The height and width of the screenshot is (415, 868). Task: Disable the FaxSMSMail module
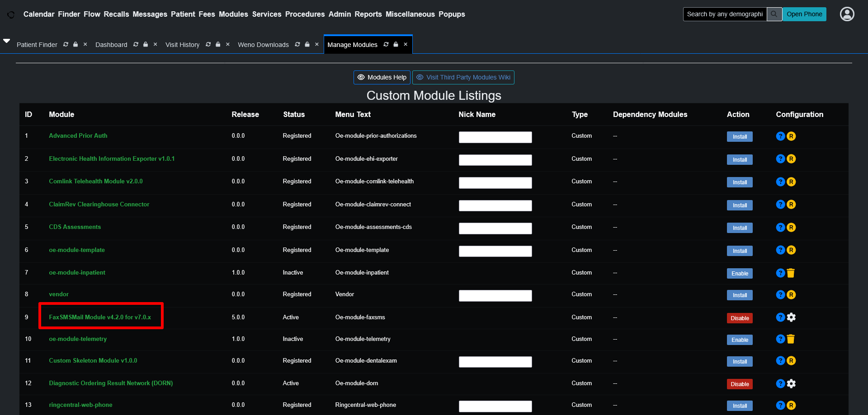(740, 318)
